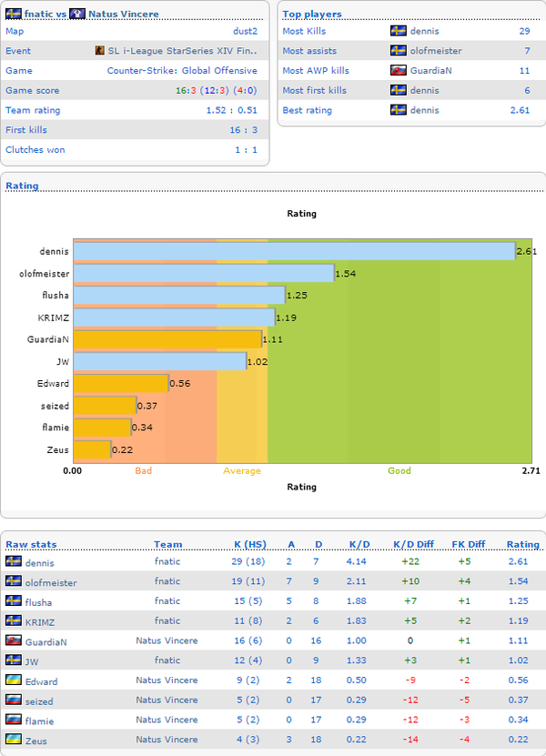Click olofmeister's flag in Raw stats table
This screenshot has width=546, height=756.
(14, 580)
